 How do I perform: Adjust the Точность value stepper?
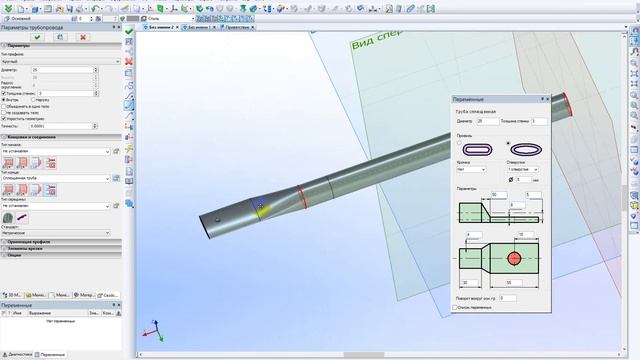click(95, 126)
